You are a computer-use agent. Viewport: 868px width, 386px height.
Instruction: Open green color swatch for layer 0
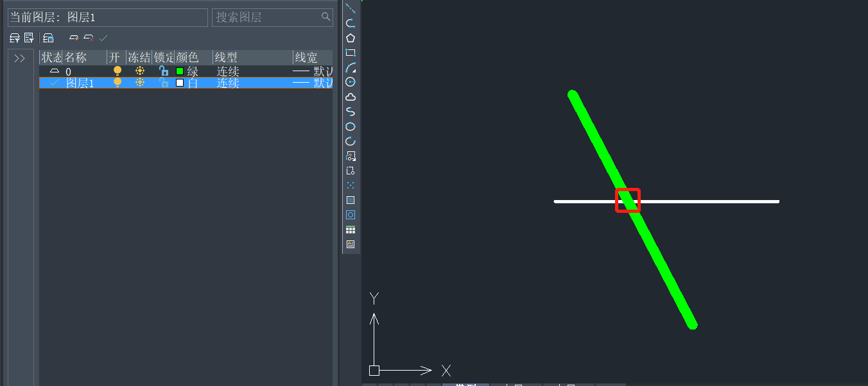[x=180, y=71]
